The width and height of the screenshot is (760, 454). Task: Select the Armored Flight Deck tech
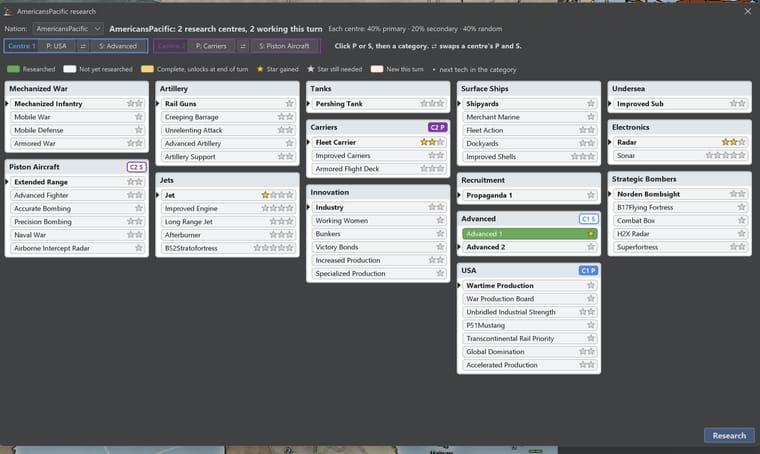tap(378, 169)
